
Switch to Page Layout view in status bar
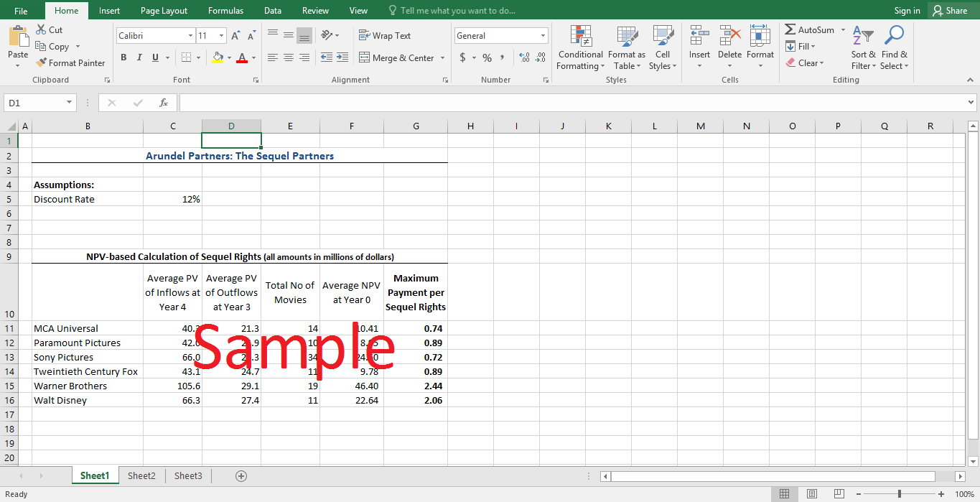tap(811, 494)
